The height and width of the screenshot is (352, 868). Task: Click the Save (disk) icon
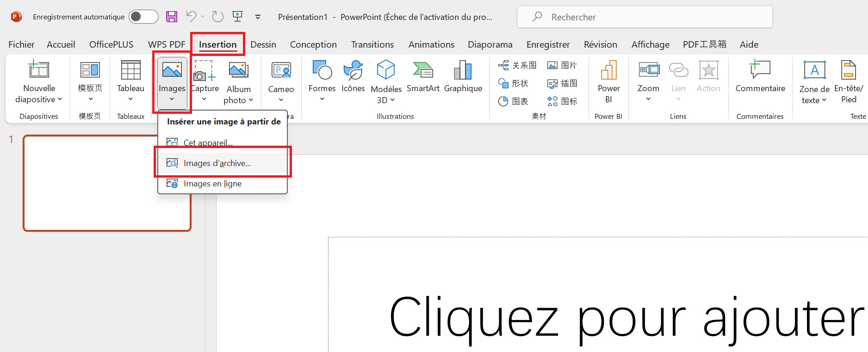click(172, 17)
